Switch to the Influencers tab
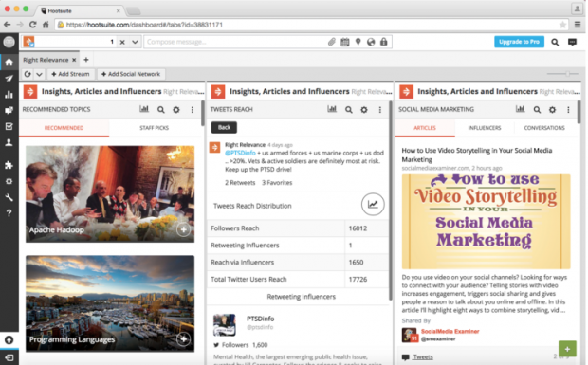 [485, 128]
